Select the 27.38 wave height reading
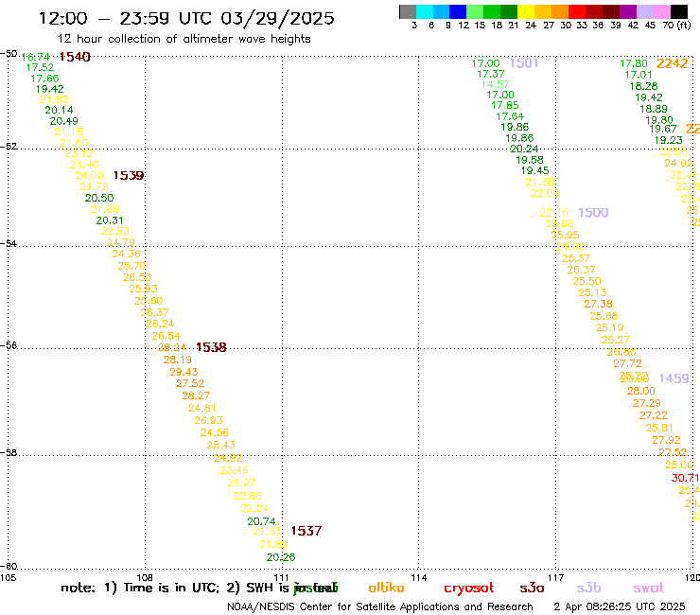Screen dimensions: 700x615 (x=598, y=304)
